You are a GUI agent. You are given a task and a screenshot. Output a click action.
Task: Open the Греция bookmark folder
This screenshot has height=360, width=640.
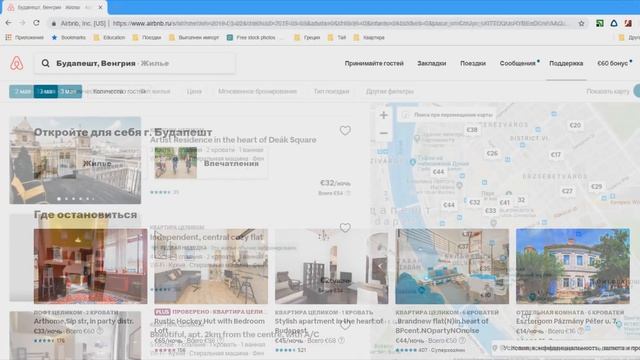(x=307, y=37)
